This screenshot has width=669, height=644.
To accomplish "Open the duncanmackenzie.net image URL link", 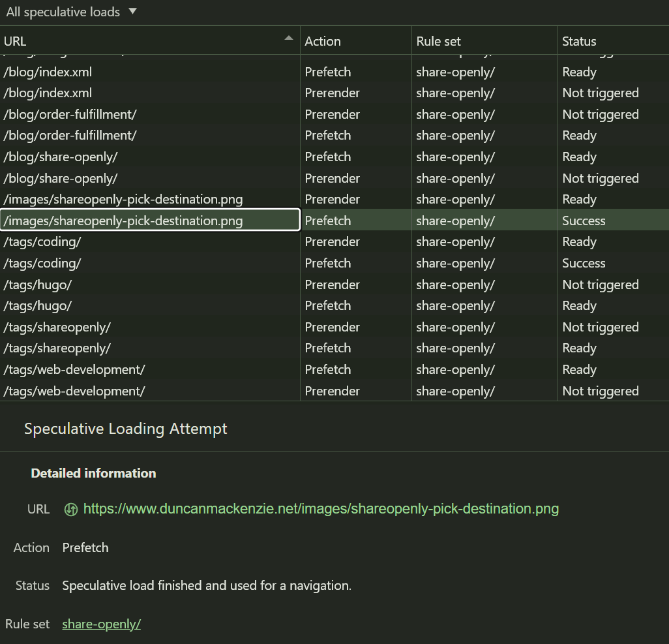I will click(321, 509).
